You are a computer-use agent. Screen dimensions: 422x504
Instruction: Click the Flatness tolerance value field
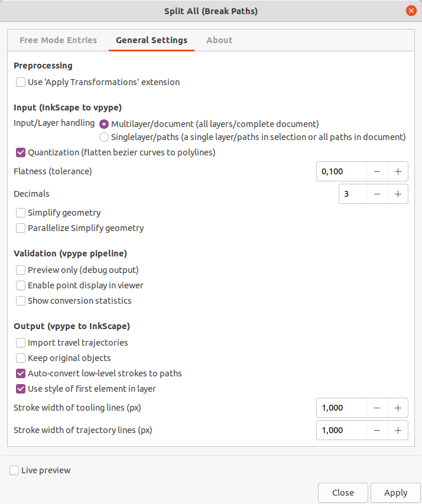(341, 171)
